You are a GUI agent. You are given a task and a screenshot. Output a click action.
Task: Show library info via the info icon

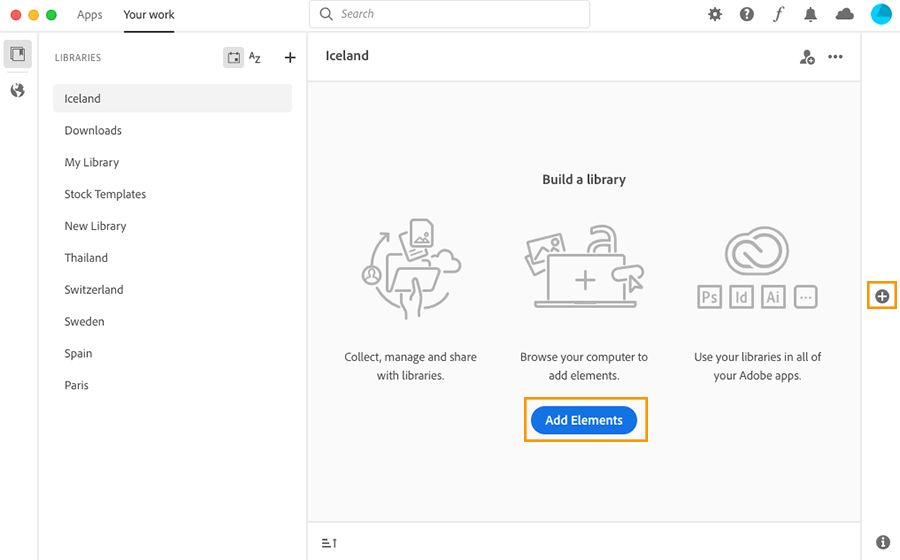coord(883,542)
